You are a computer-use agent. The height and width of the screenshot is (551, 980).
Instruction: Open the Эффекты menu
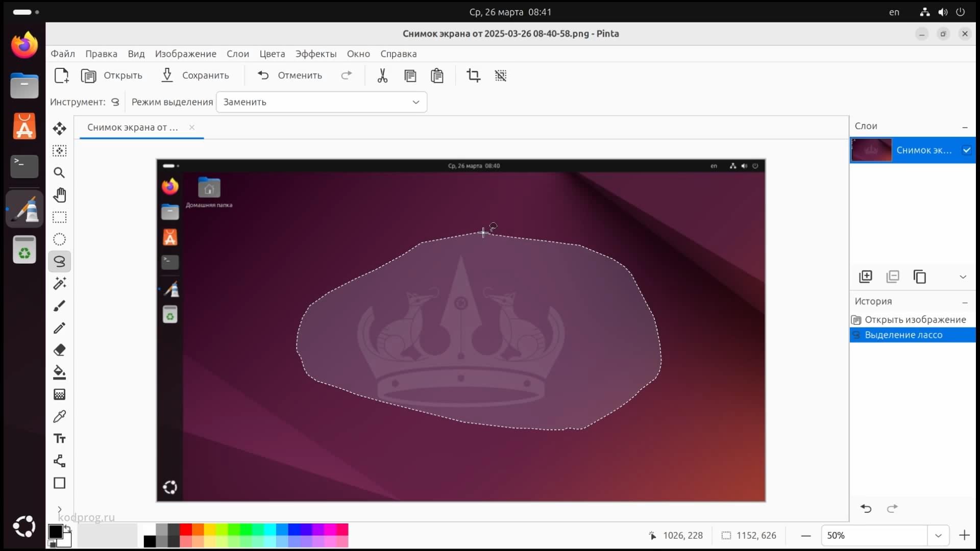click(x=316, y=54)
